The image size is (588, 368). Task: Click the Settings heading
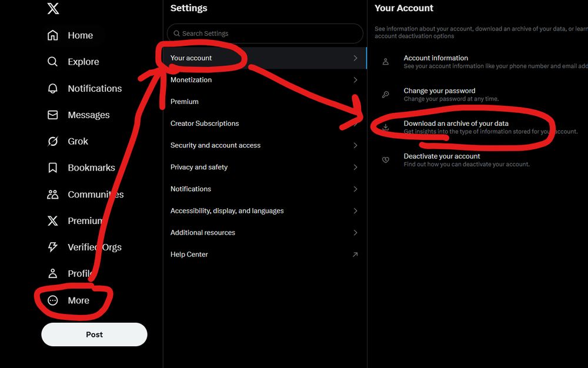[x=189, y=8]
